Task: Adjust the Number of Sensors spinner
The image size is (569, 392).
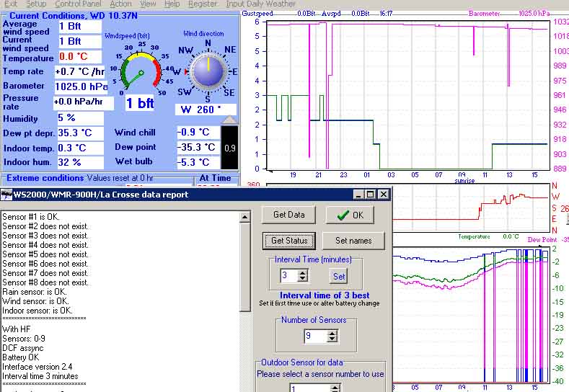Action: tap(332, 336)
